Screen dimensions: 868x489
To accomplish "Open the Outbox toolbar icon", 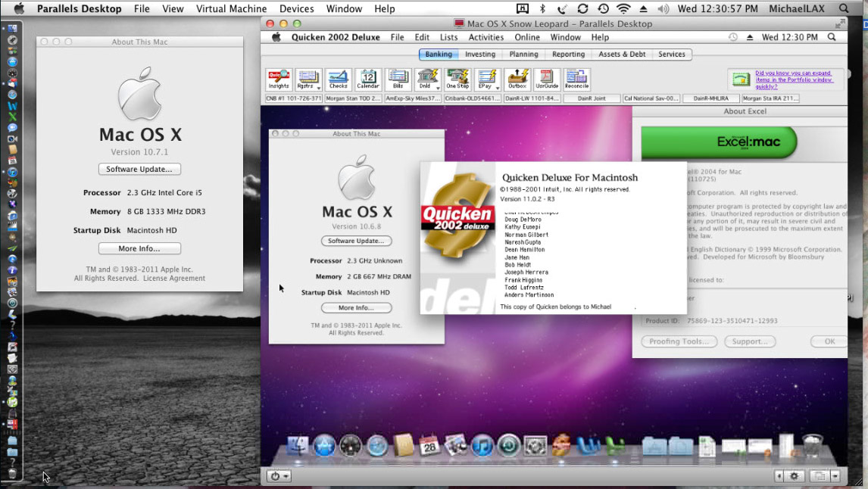I will pos(517,79).
